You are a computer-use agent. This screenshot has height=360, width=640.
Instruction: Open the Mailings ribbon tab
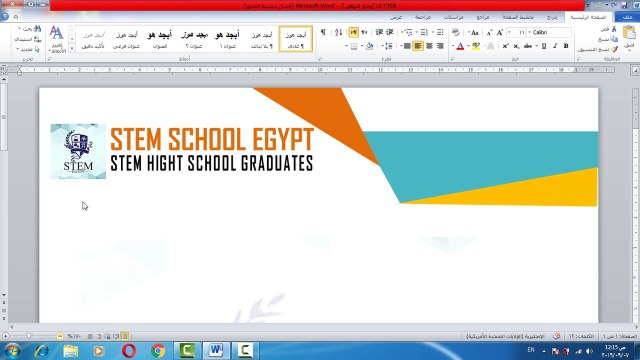(454, 17)
